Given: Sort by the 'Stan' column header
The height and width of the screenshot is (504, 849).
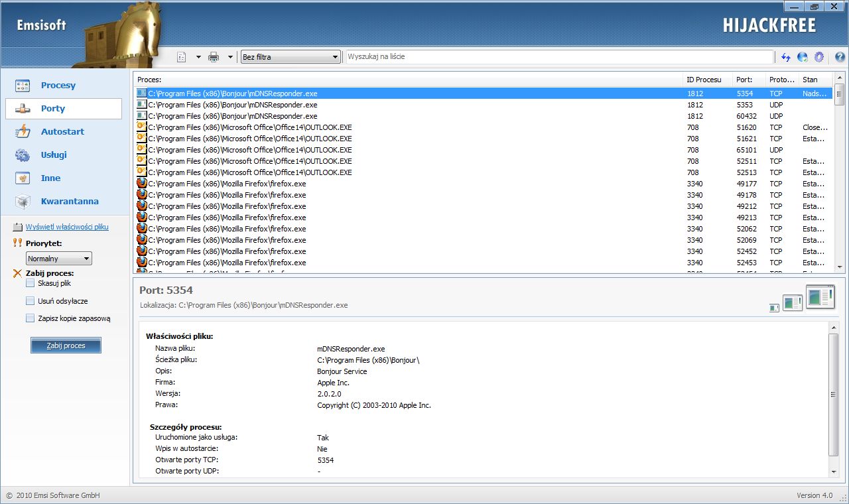Looking at the screenshot, I should tap(815, 80).
